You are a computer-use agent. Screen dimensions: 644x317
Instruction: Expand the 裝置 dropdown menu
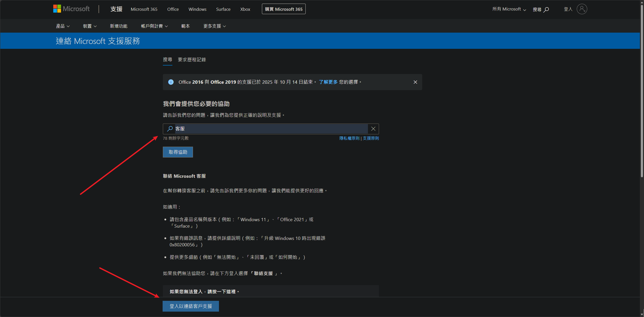90,26
